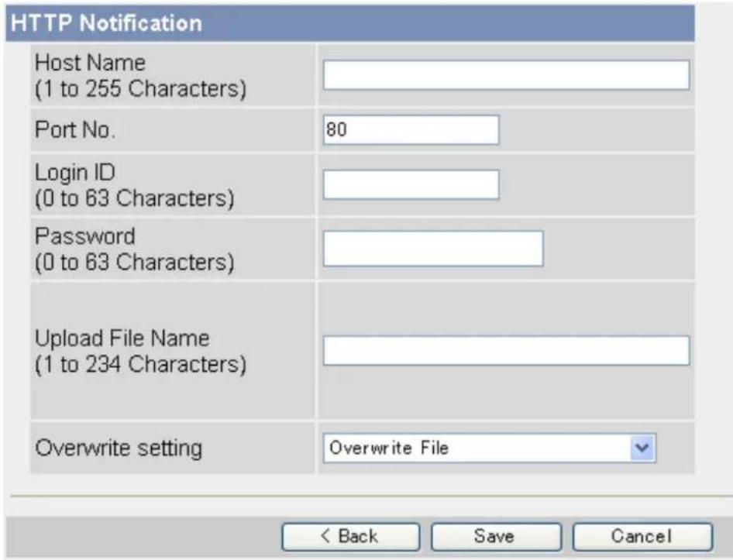Image resolution: width=733 pixels, height=560 pixels.
Task: Cancel the HTTP Notification changes
Action: point(643,537)
